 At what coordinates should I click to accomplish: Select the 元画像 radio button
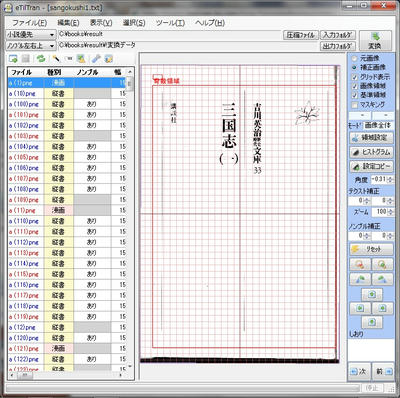(354, 58)
